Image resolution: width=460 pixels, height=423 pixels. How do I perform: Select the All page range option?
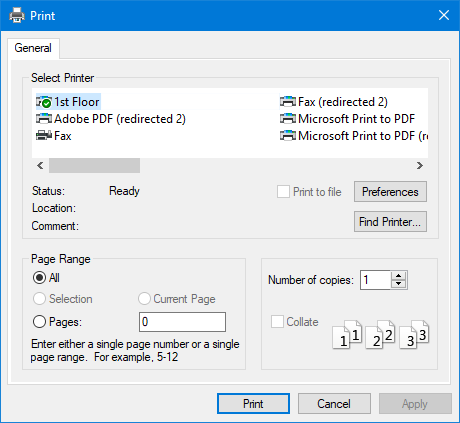39,278
